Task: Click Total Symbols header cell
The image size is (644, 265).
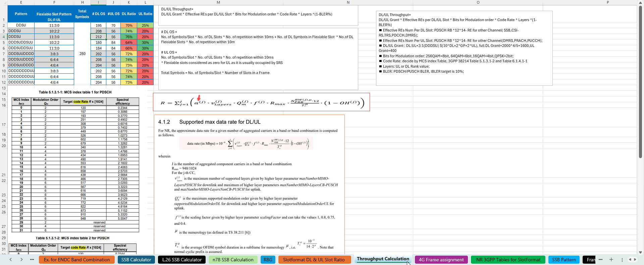Action: (82, 14)
